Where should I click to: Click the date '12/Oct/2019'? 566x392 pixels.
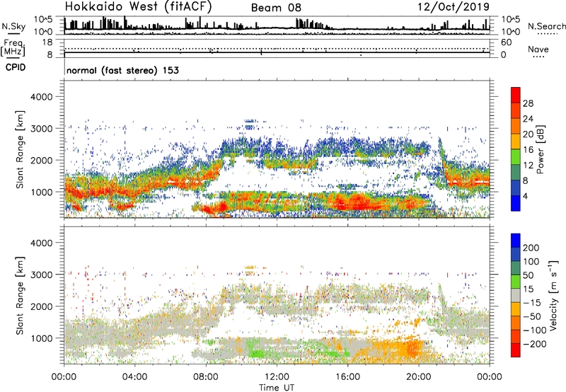coord(454,7)
